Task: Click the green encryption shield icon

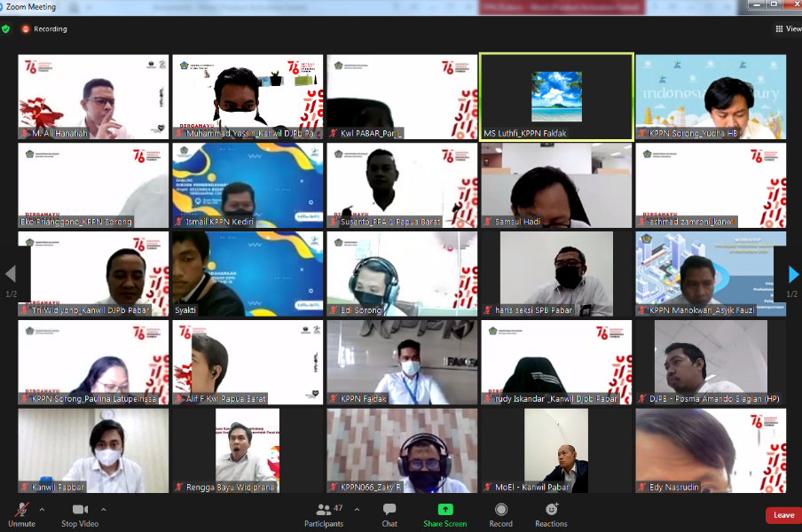Action: (x=6, y=28)
